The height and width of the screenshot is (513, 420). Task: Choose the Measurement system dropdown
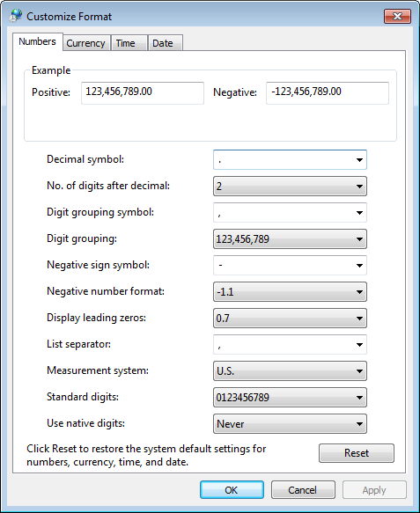290,371
